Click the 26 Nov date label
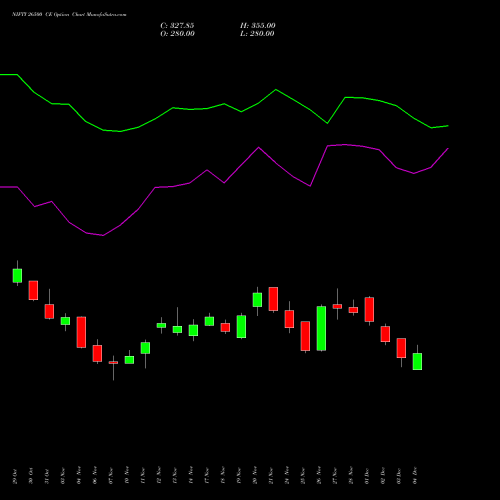Screen dimensions: 500x500 click(x=319, y=476)
